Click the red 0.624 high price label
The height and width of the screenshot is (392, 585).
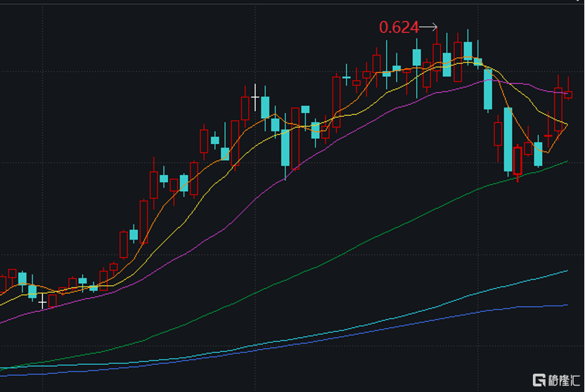[x=399, y=27]
